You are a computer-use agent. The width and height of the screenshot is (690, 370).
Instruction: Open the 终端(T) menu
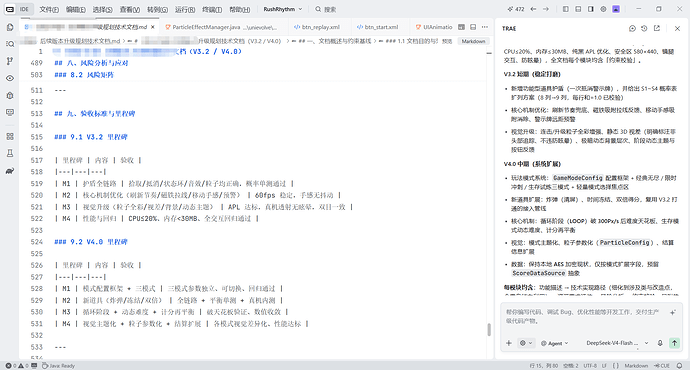212,9
